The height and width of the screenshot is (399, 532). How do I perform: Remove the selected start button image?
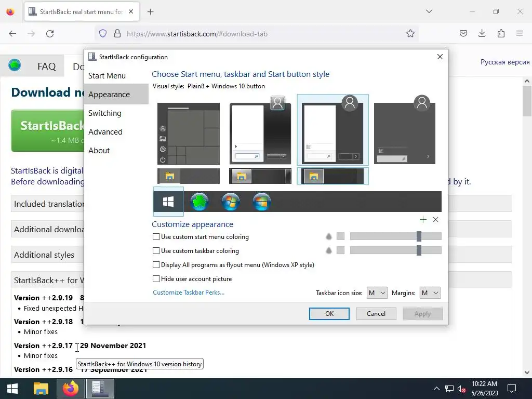coord(436,220)
